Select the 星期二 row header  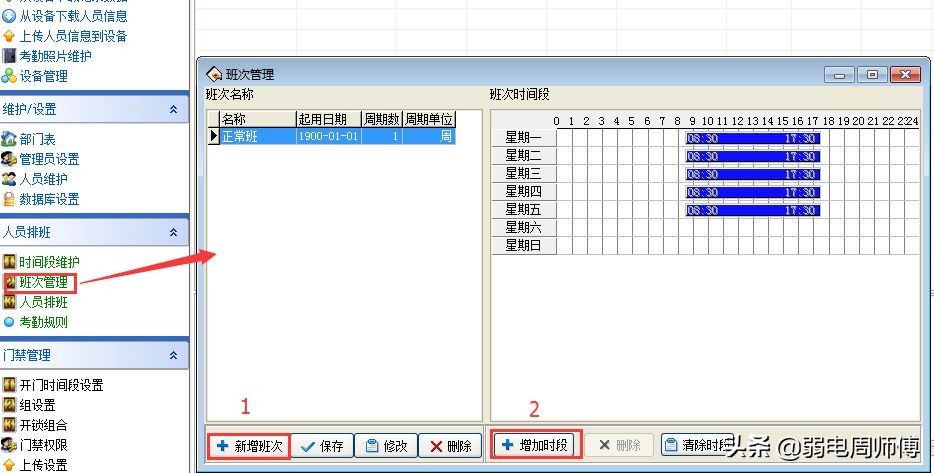(524, 155)
